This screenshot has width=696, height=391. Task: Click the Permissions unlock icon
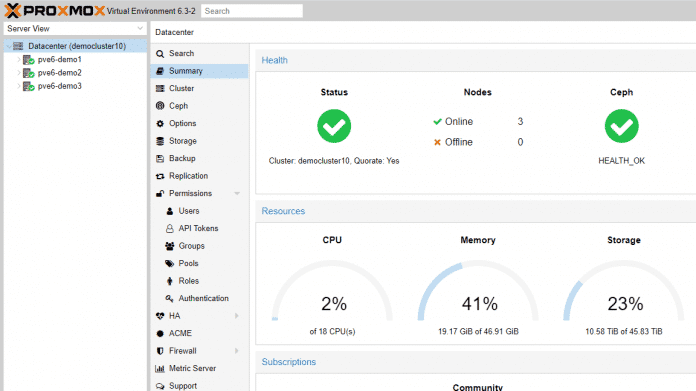(x=160, y=194)
